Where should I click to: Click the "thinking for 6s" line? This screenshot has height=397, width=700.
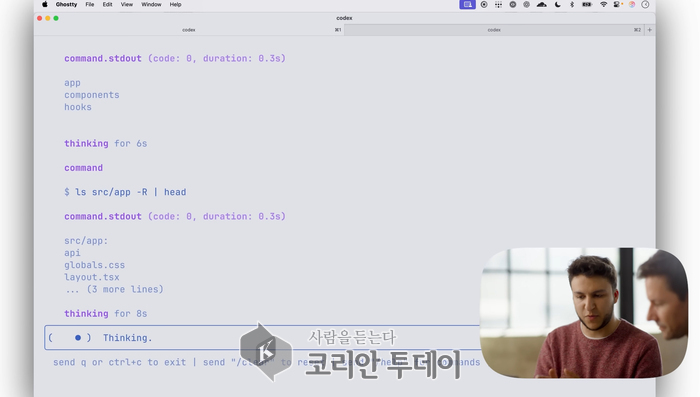(x=105, y=143)
